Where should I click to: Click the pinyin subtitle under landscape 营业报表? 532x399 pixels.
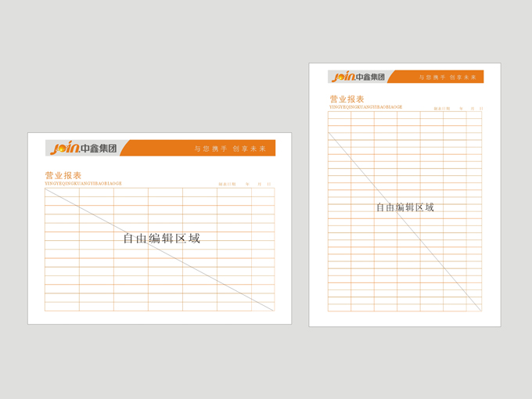pyautogui.click(x=83, y=184)
